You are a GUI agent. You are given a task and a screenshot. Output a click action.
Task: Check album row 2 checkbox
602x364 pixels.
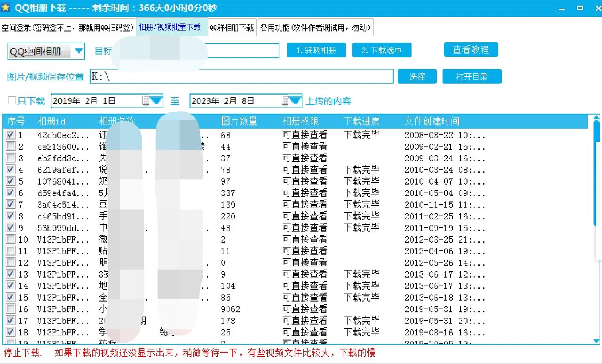[x=10, y=147]
